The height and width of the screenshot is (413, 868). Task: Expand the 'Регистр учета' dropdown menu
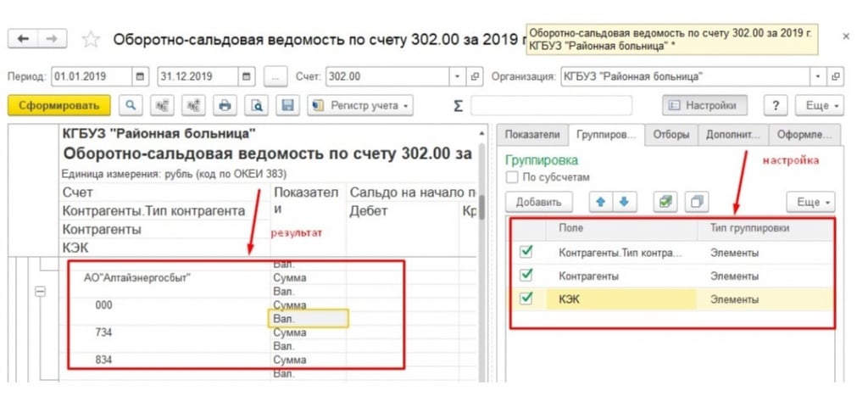(x=361, y=105)
